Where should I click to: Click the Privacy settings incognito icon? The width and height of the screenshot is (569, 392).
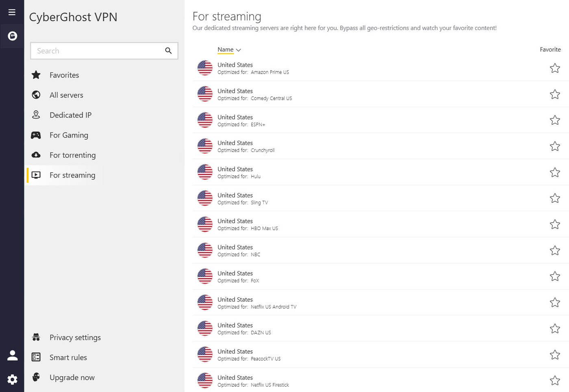[36, 337]
